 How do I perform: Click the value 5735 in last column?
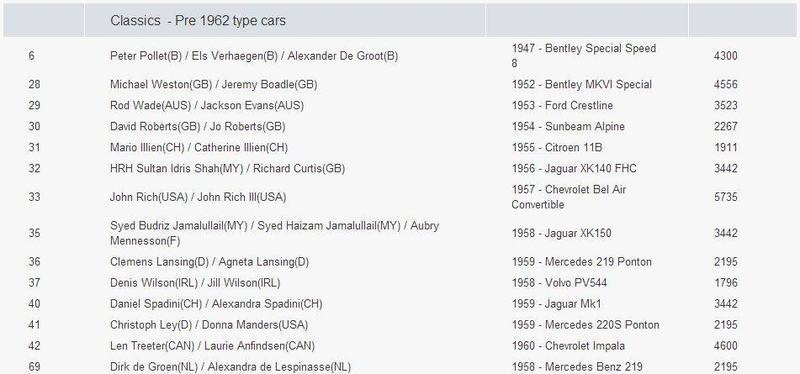tap(726, 197)
